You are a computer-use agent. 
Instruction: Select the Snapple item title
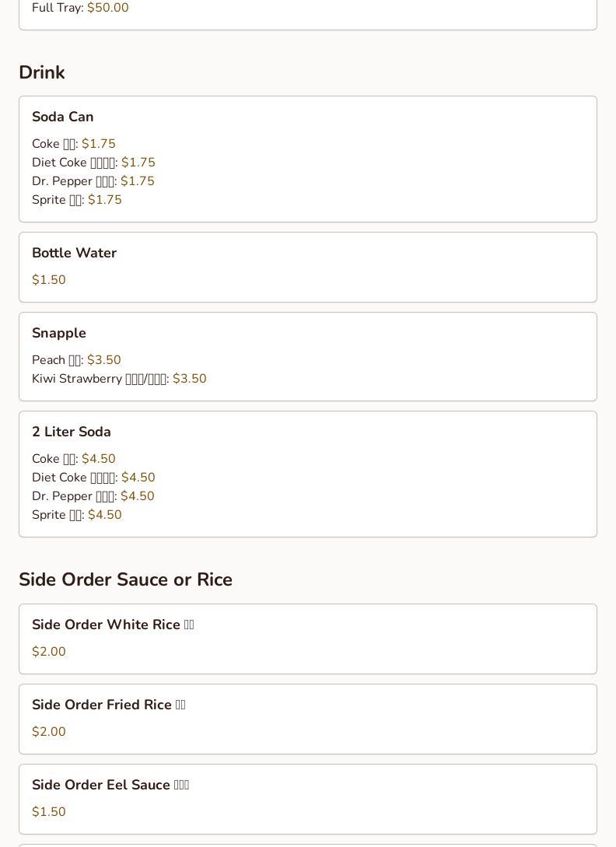tap(59, 333)
